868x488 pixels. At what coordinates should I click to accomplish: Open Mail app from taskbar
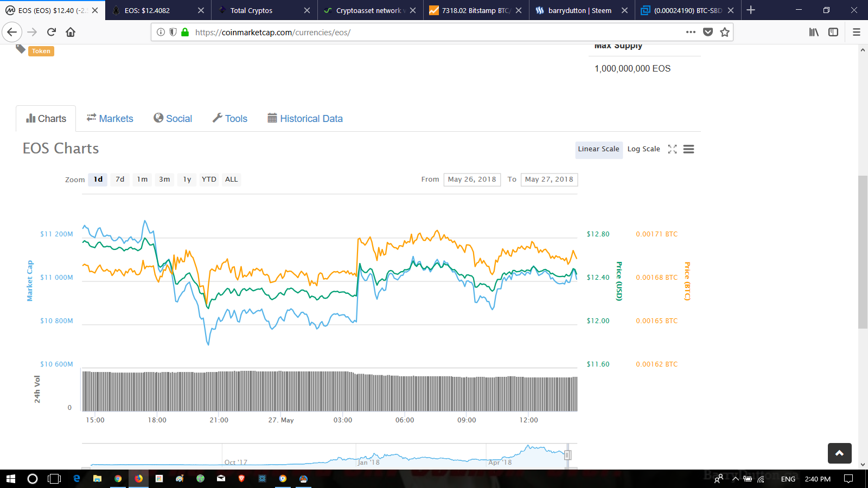(x=221, y=479)
